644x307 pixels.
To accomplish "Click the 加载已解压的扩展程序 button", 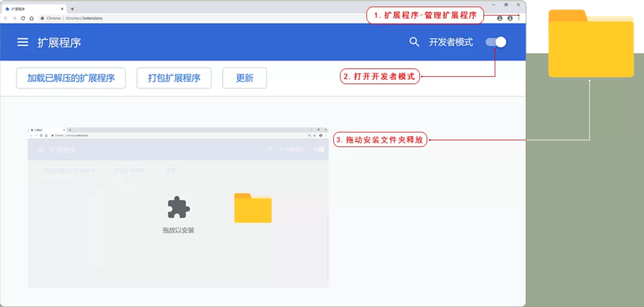I will click(71, 78).
